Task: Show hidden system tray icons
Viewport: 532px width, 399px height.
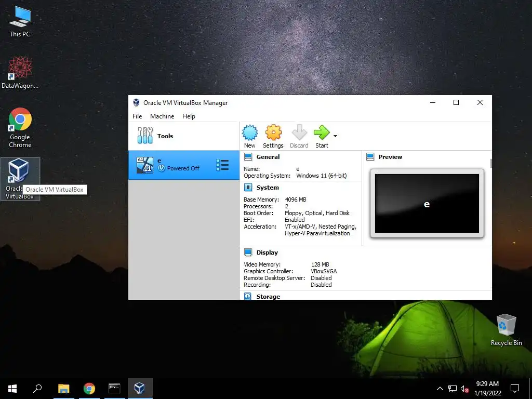Action: coord(440,389)
